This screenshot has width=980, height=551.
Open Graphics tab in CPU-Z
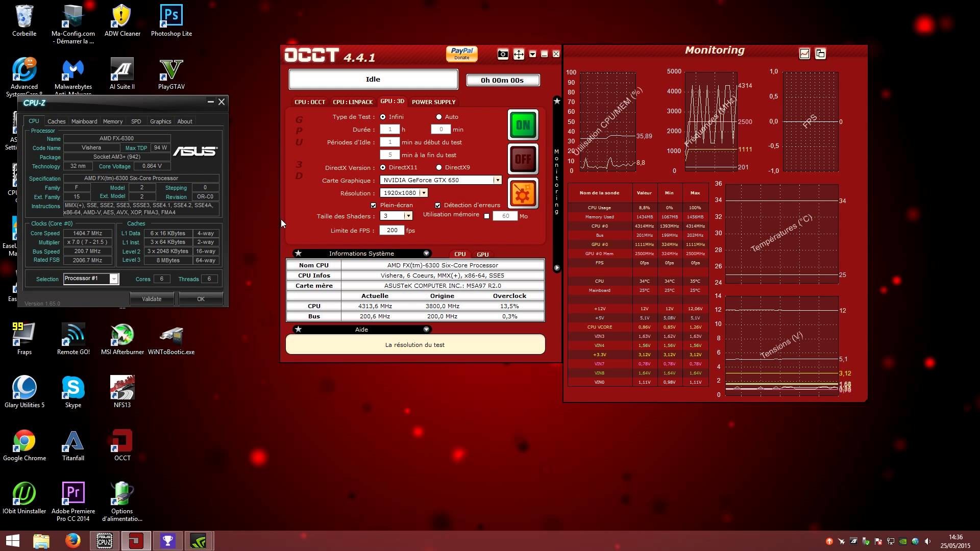point(160,121)
